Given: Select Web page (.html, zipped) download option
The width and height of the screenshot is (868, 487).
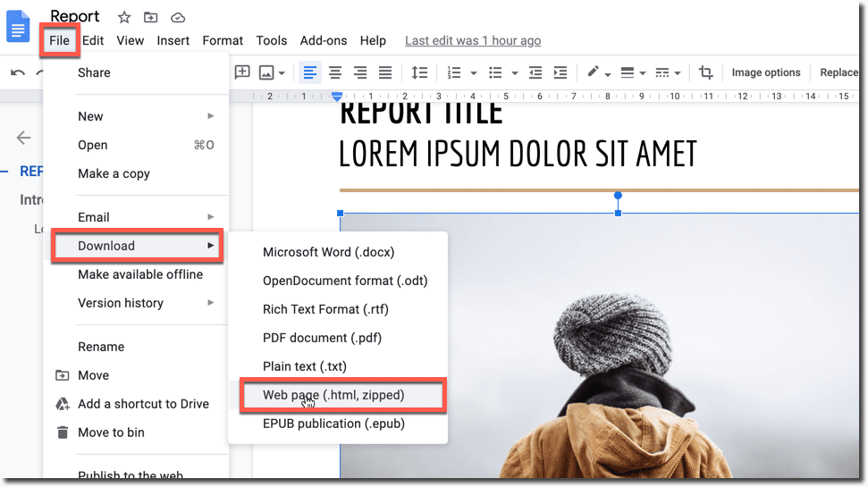Looking at the screenshot, I should (333, 395).
